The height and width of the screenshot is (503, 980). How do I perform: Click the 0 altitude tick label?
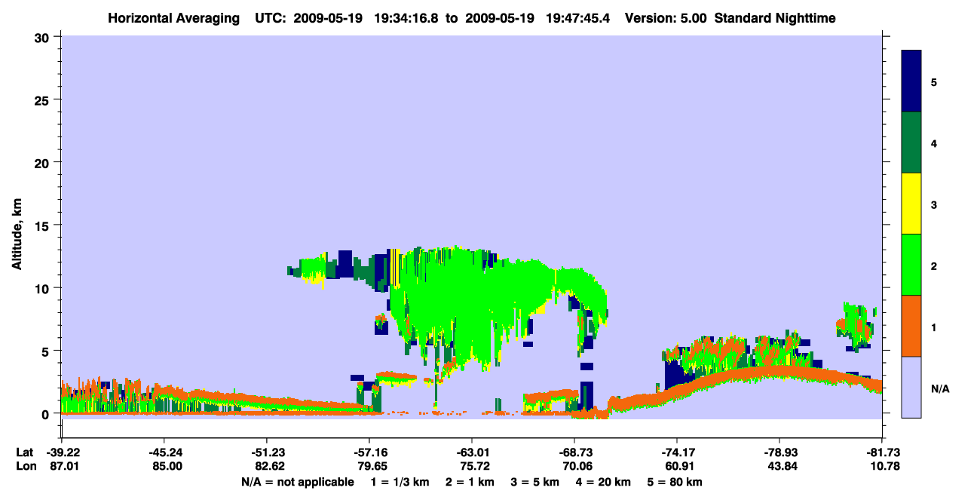[47, 414]
